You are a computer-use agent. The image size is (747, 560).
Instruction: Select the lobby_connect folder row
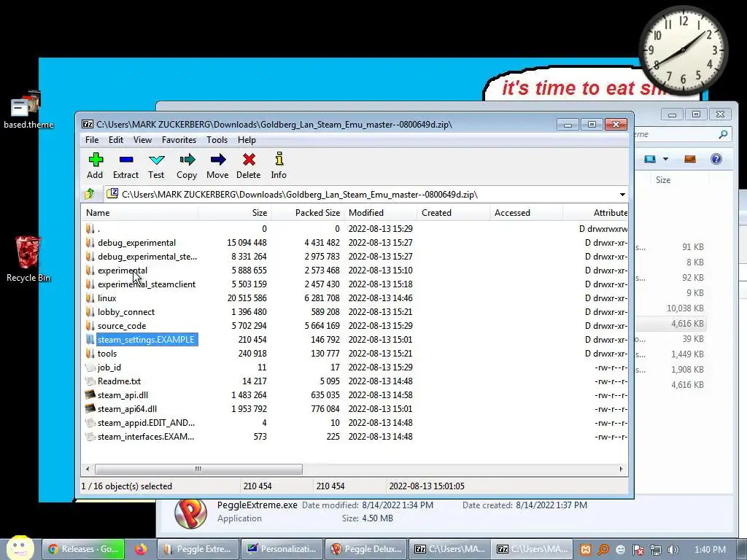click(x=355, y=312)
